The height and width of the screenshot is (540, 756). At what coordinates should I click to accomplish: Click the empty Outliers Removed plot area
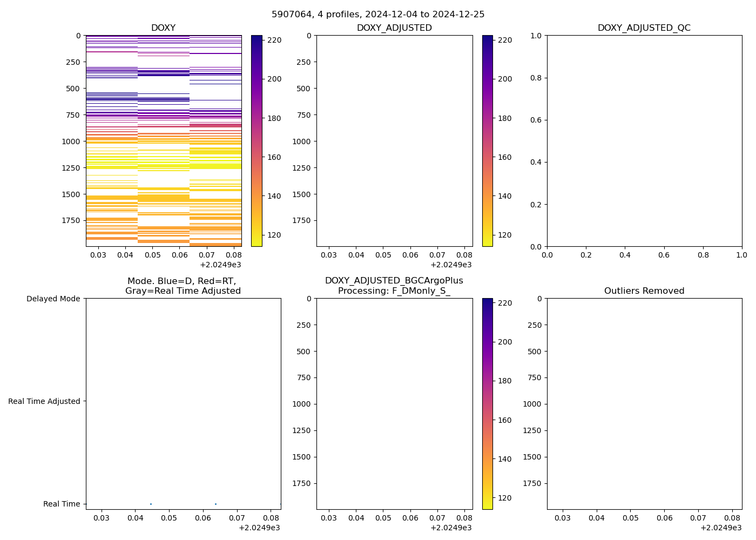click(644, 403)
